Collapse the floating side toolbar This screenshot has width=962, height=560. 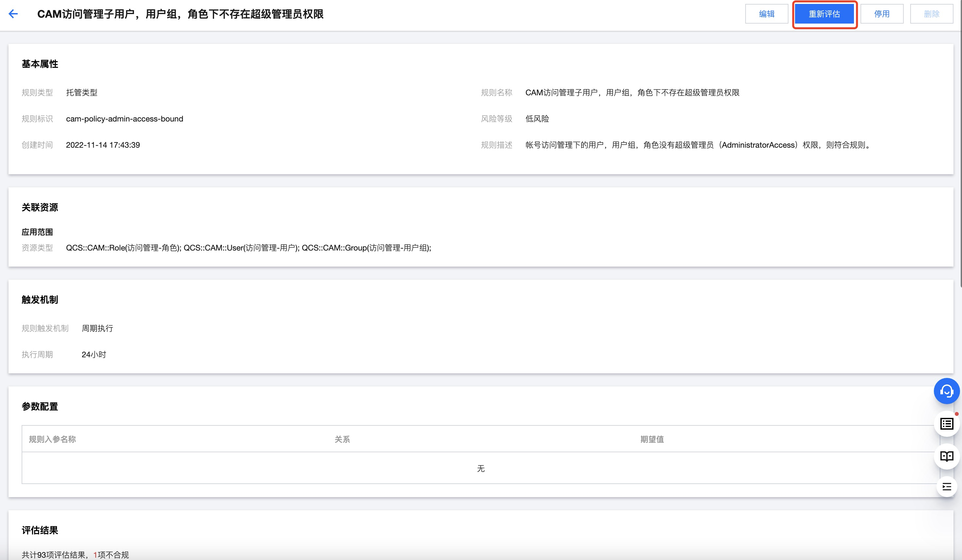coord(946,487)
